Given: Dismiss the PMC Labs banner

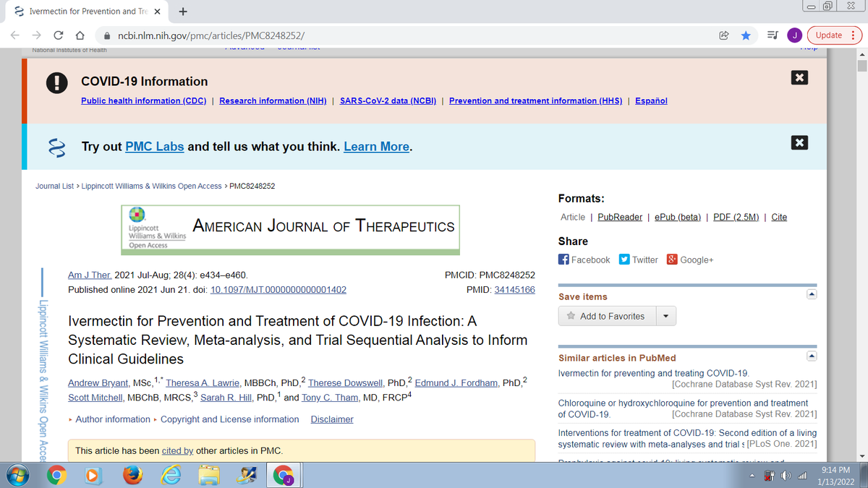Looking at the screenshot, I should (799, 142).
